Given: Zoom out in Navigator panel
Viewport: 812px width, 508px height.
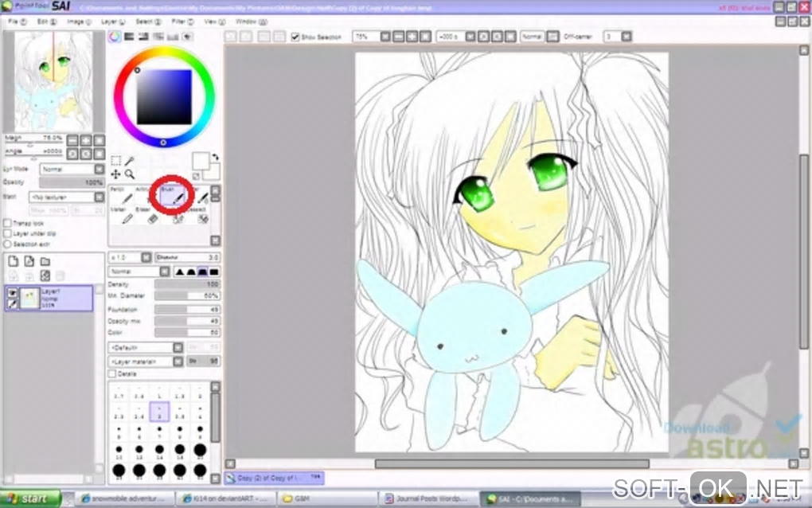Looking at the screenshot, I should (x=73, y=140).
